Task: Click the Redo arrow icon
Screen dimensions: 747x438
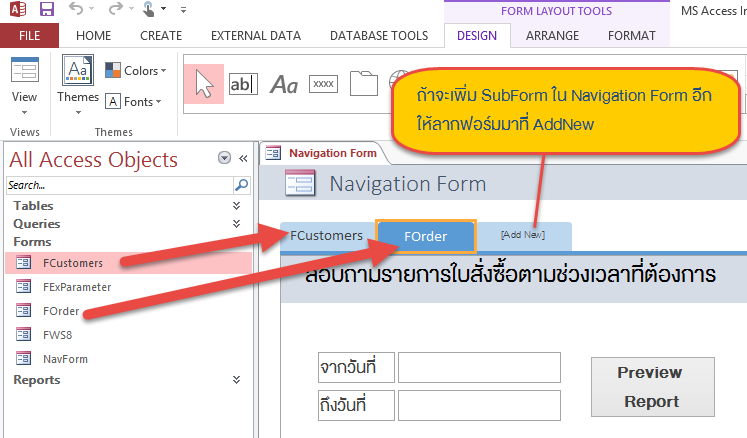Action: tap(115, 9)
